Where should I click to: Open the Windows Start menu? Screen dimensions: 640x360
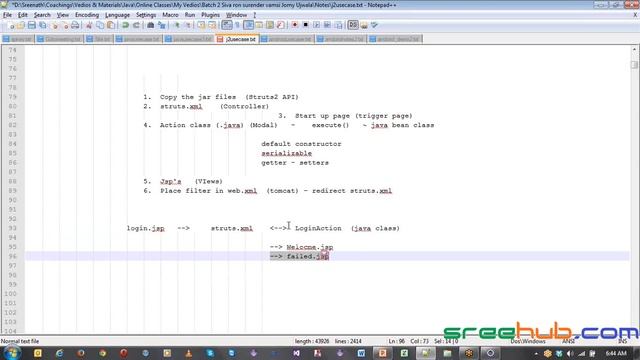11,353
